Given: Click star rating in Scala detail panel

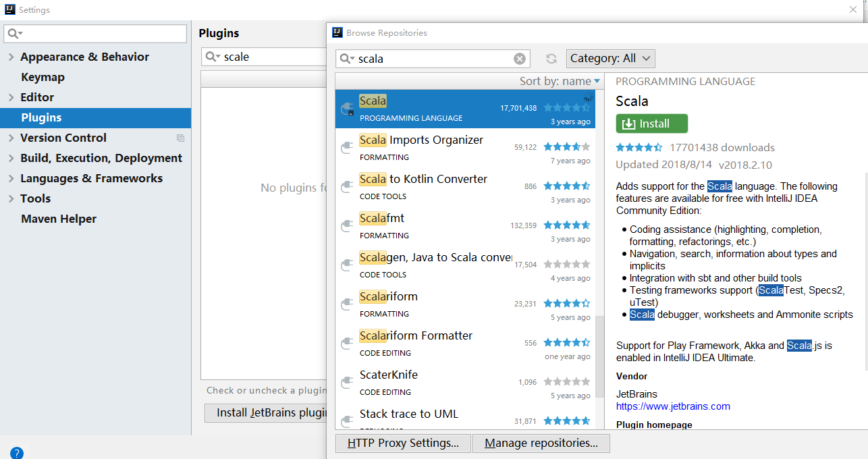Looking at the screenshot, I should pyautogui.click(x=639, y=147).
